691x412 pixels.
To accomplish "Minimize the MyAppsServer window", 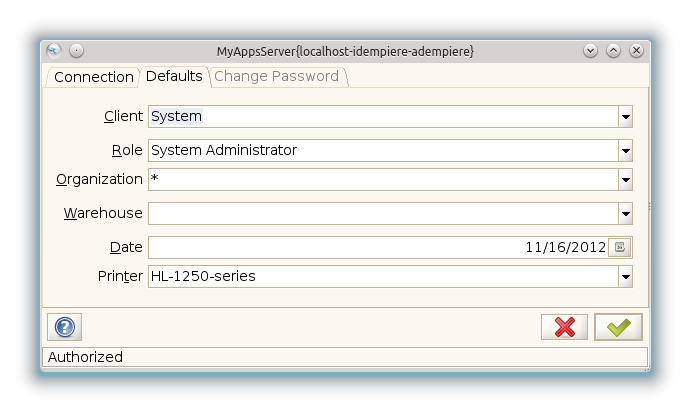I will point(590,50).
